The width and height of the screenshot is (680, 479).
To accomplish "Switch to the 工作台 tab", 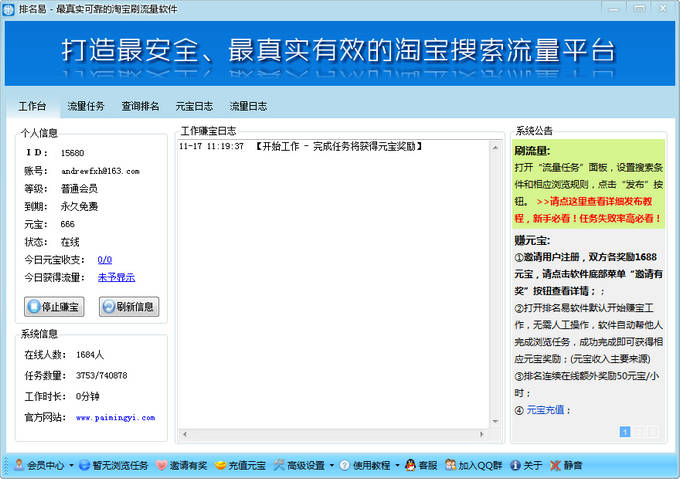I will [x=33, y=106].
